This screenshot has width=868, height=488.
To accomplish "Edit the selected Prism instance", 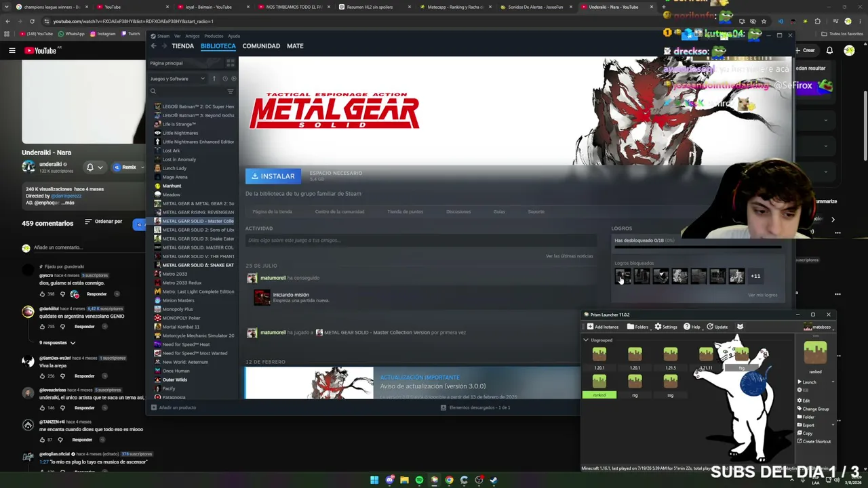I will [804, 401].
